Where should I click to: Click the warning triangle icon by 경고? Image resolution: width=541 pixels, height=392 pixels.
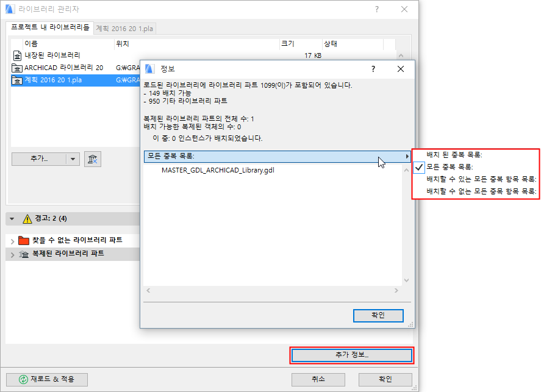pyautogui.click(x=27, y=219)
